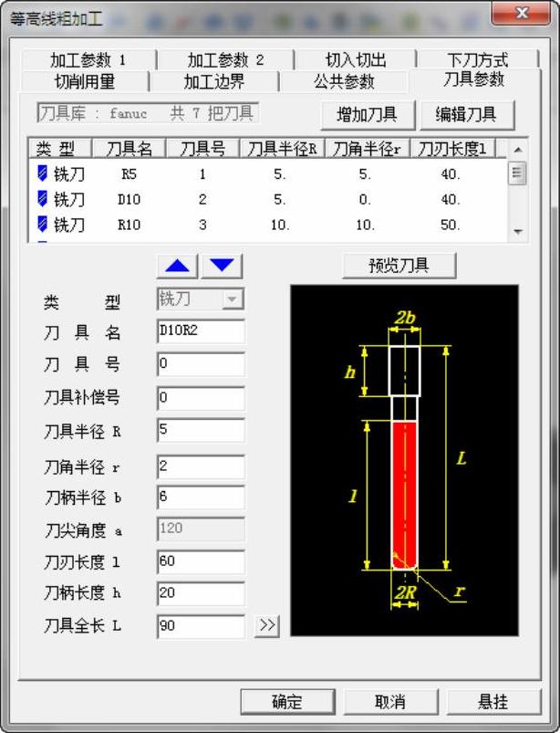
Task: Select tool name D10 in list
Action: coord(129,200)
